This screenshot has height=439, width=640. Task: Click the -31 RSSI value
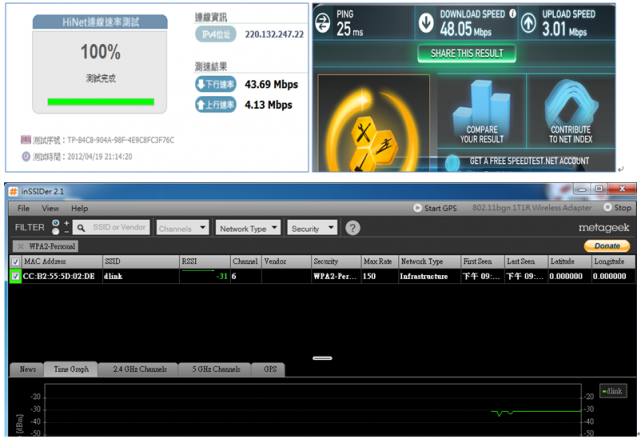[x=222, y=277]
